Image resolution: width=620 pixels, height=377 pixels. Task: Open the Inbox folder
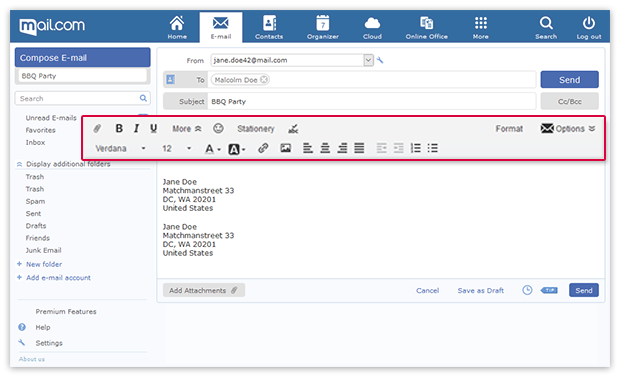(35, 142)
